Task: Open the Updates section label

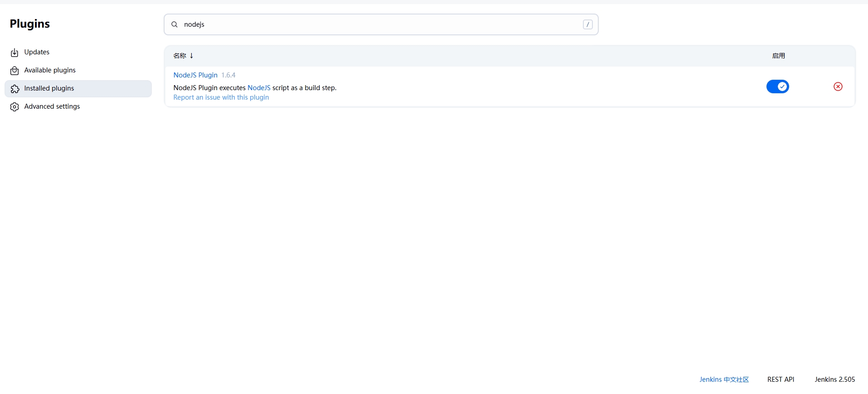Action: [x=37, y=52]
